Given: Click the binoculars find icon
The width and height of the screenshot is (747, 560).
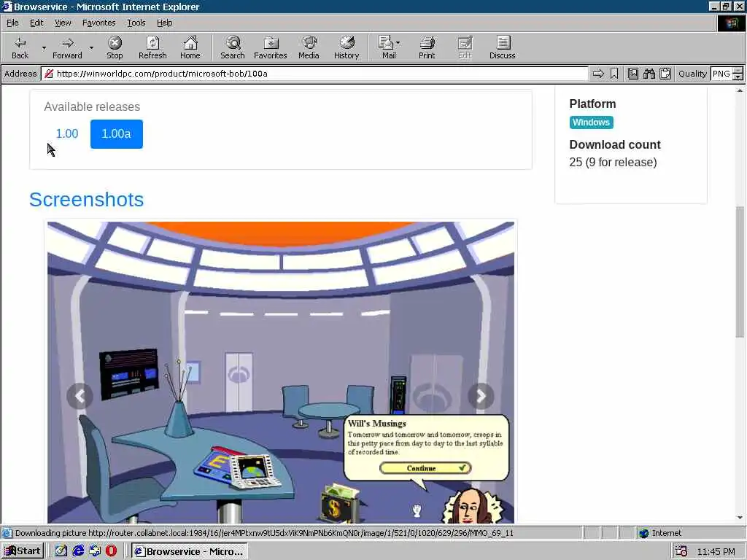Looking at the screenshot, I should 649,74.
